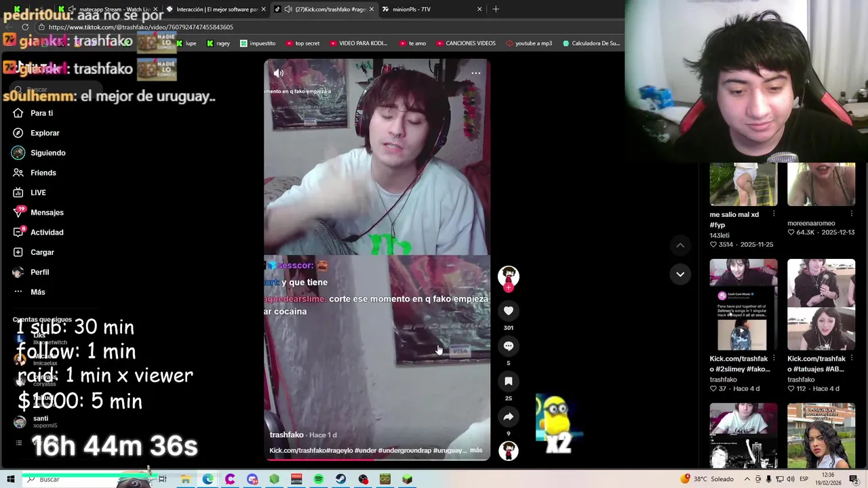Go to the previous video
The width and height of the screenshot is (868, 488).
tap(680, 245)
